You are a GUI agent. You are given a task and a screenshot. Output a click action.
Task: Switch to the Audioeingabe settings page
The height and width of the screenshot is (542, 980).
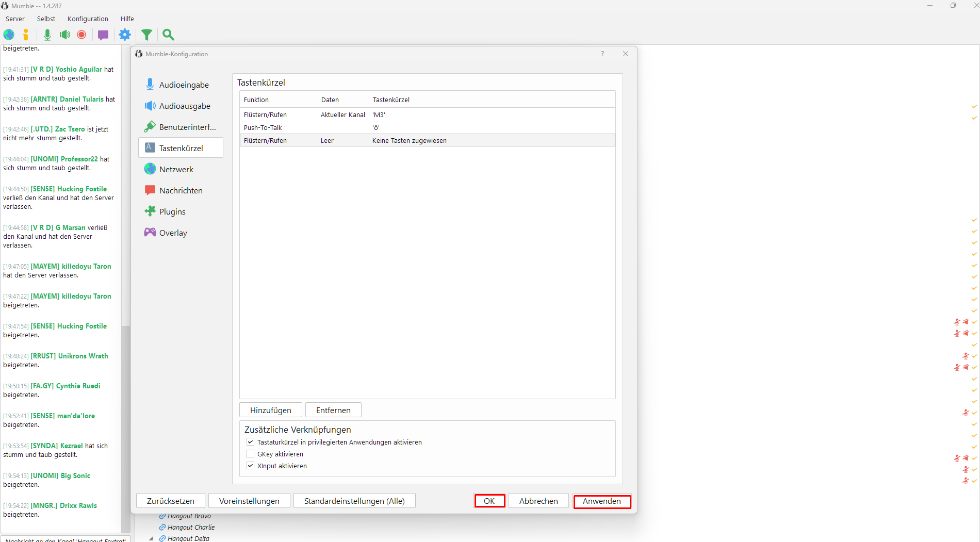point(181,85)
